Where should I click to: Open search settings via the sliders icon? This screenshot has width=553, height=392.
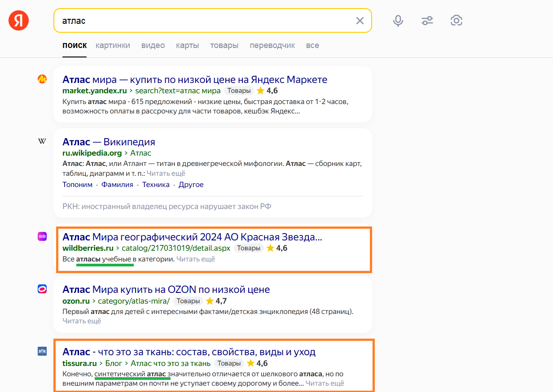tap(427, 20)
